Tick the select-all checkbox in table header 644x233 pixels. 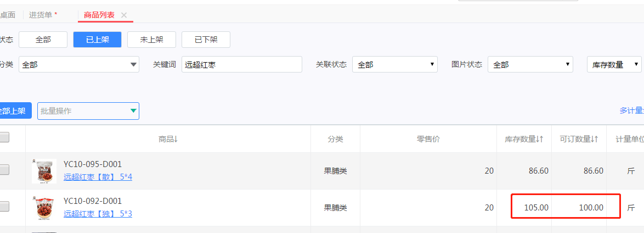[x=4, y=137]
